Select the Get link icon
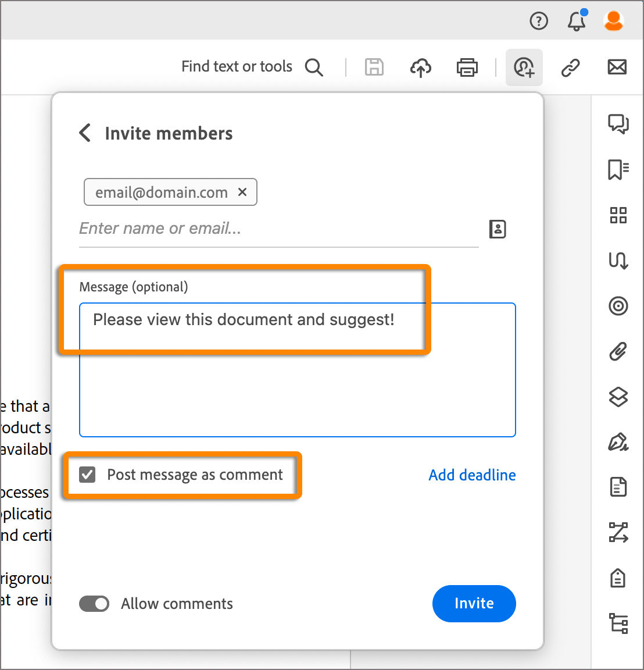Viewport: 644px width, 670px height. coord(571,67)
